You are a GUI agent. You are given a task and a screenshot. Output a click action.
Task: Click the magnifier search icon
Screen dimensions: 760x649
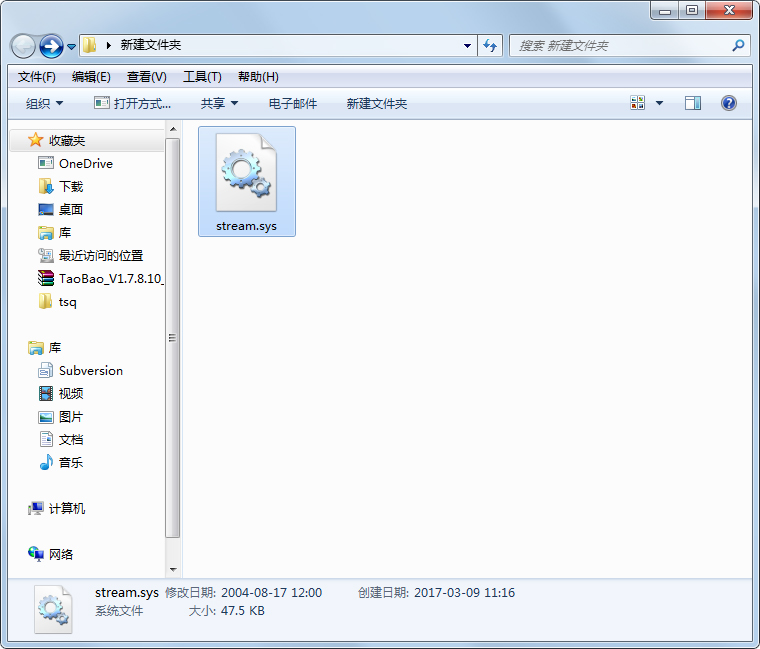click(738, 46)
